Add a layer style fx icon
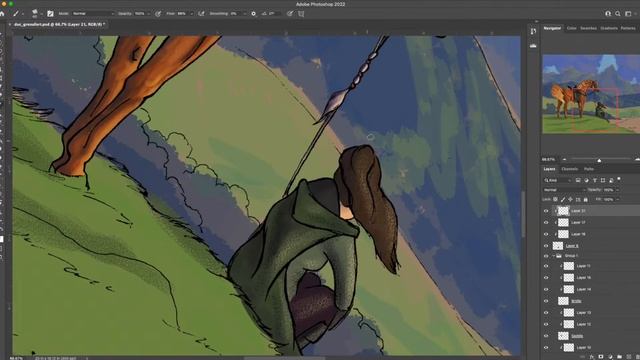The height and width of the screenshot is (360, 640). (592, 357)
